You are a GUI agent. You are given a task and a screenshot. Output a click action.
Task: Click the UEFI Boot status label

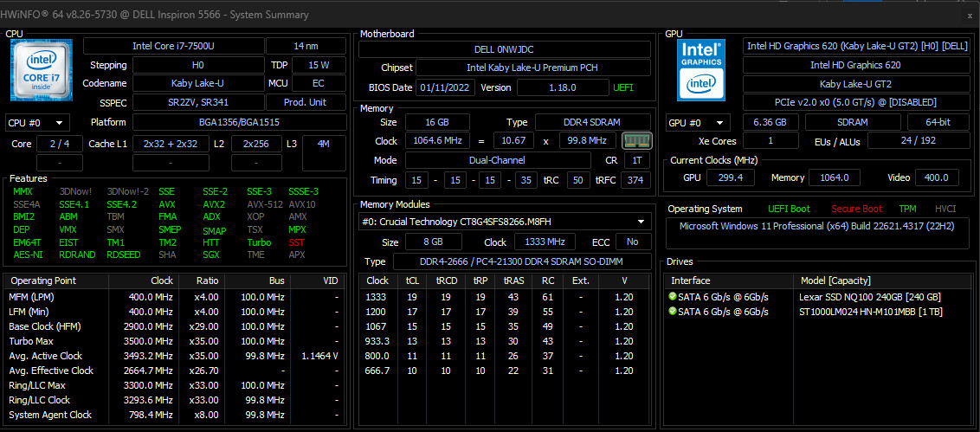point(790,209)
